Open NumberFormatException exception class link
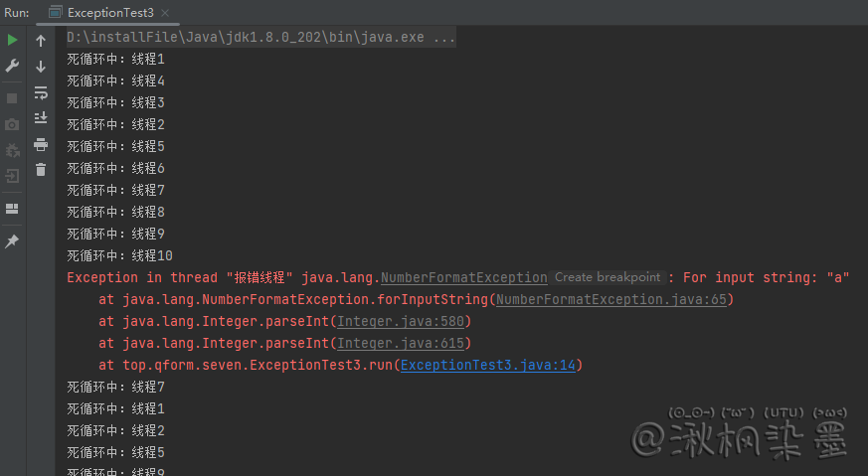Image resolution: width=868 pixels, height=476 pixels. pyautogui.click(x=463, y=278)
